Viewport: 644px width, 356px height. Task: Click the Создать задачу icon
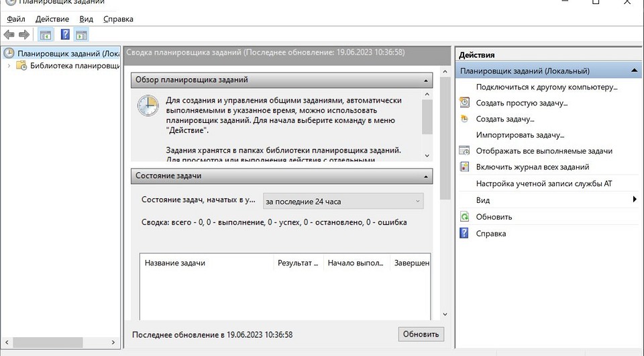(464, 119)
